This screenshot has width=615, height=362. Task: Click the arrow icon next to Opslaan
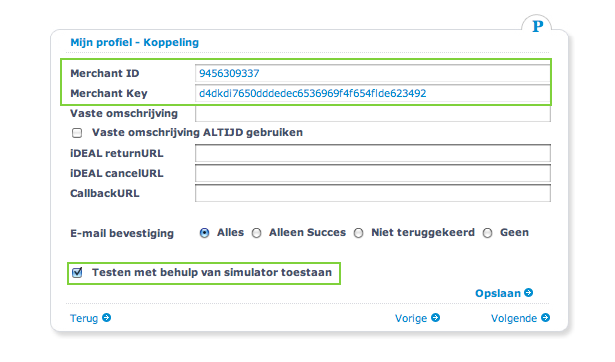(529, 293)
